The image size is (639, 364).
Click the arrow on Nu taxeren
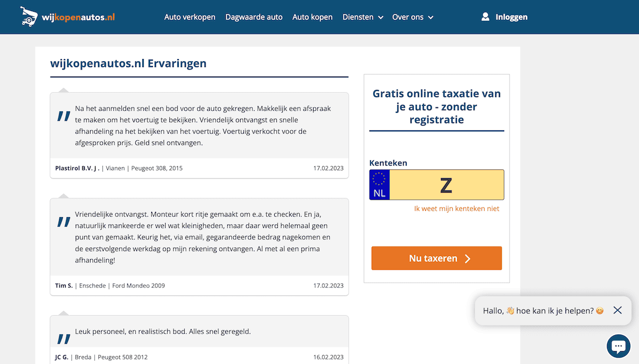tap(468, 259)
